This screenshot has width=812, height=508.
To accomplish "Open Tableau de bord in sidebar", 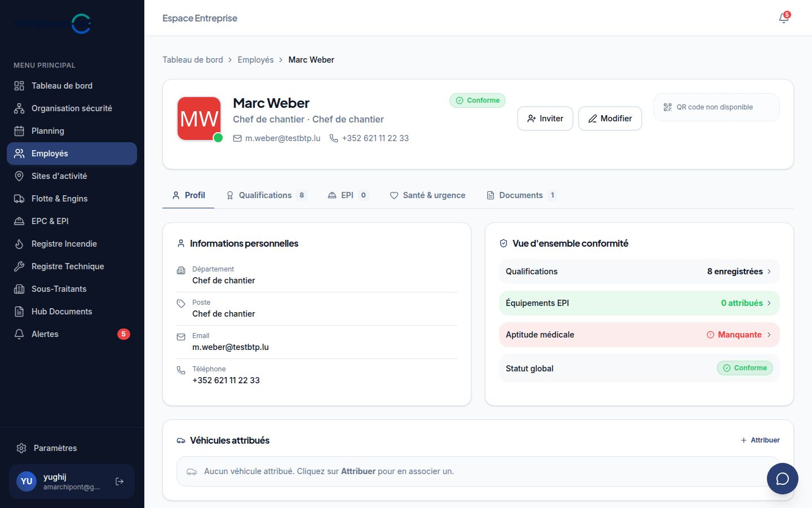I will [x=72, y=86].
